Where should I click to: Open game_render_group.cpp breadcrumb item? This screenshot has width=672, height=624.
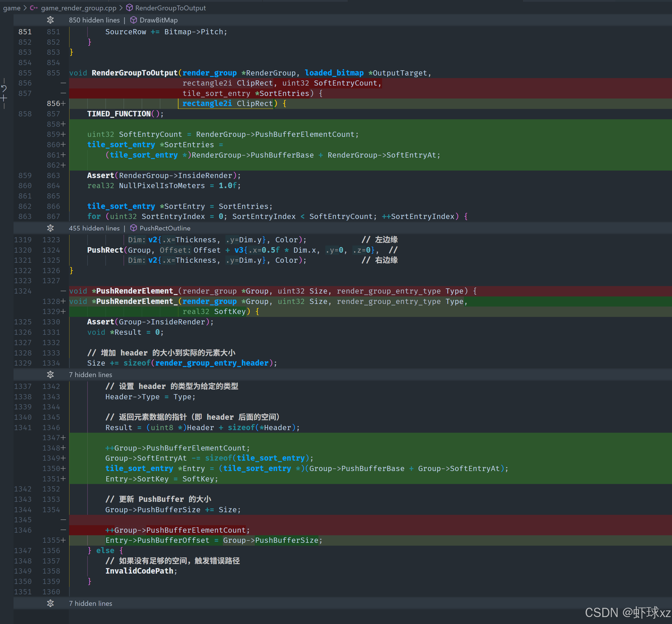[78, 8]
